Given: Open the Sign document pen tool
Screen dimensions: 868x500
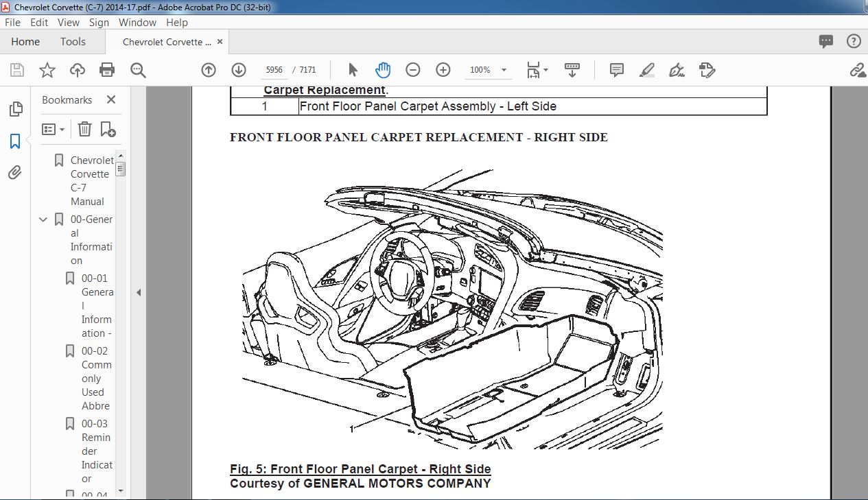Looking at the screenshot, I should (x=677, y=70).
